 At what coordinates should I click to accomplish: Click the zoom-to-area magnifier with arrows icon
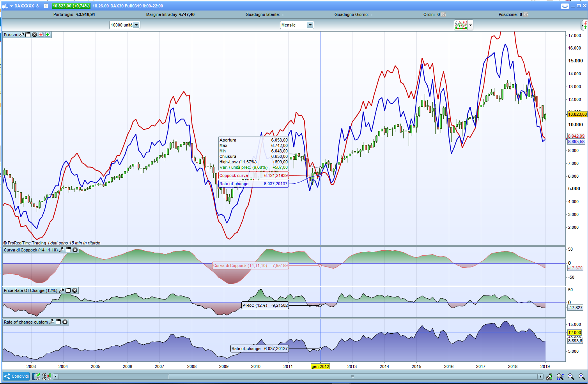[x=560, y=377]
